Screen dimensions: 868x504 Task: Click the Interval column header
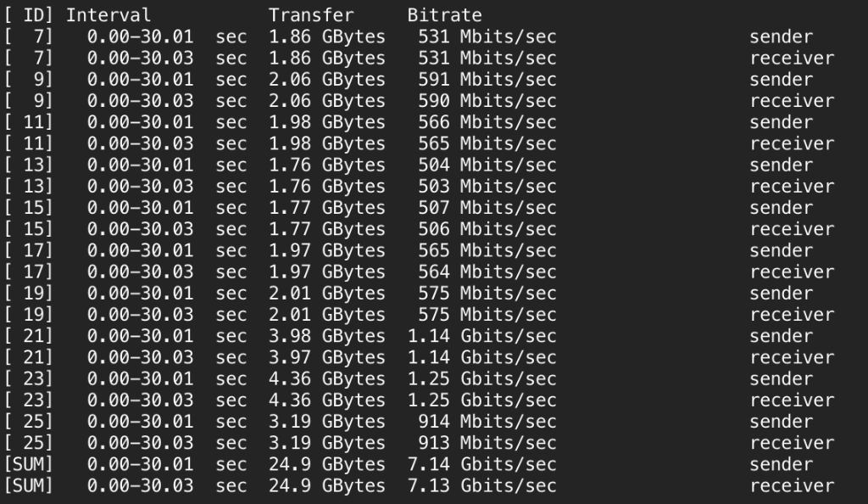point(108,15)
